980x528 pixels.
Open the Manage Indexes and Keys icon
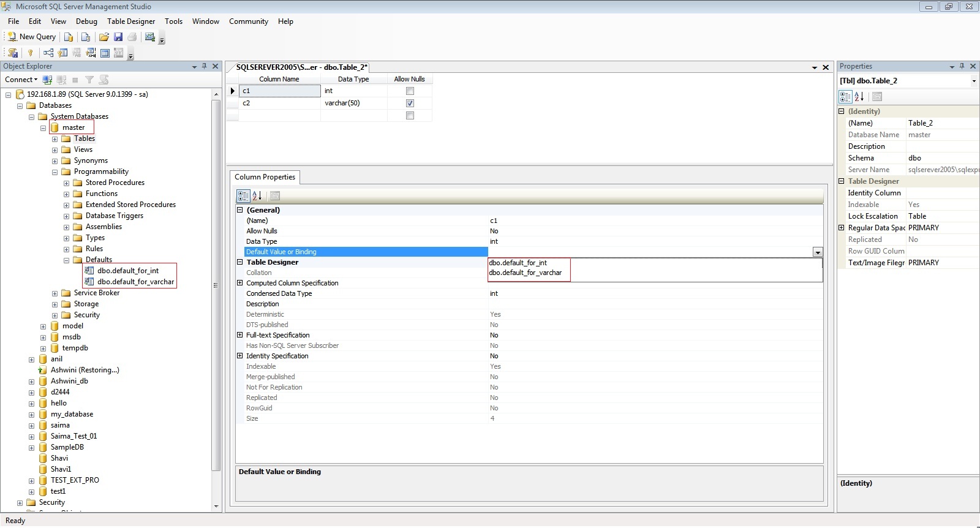coord(62,53)
